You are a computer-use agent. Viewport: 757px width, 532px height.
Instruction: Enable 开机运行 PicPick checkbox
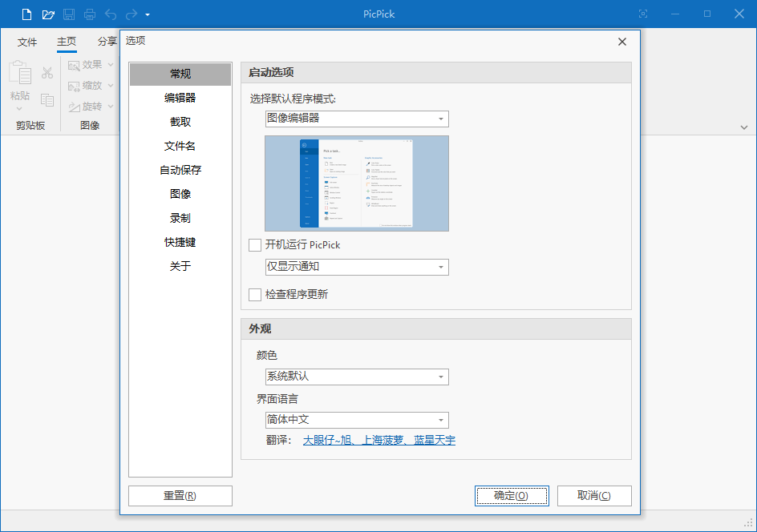click(x=253, y=246)
